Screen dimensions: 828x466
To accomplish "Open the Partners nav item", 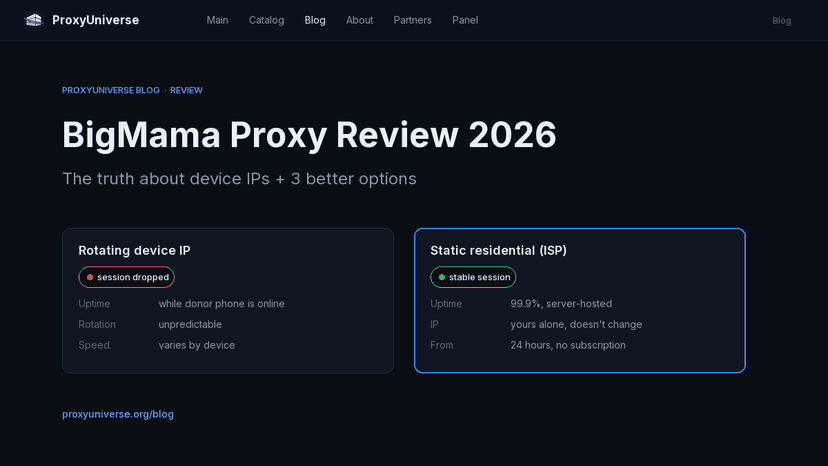I will click(x=412, y=20).
